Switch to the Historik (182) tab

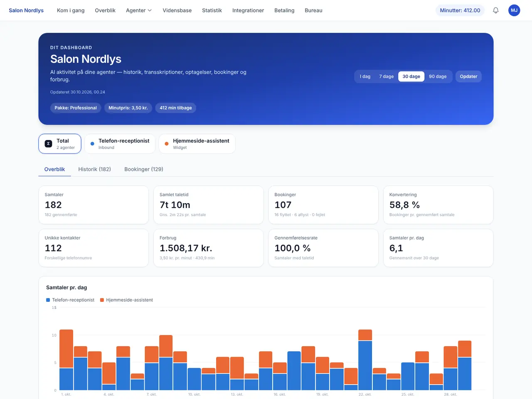click(x=95, y=169)
